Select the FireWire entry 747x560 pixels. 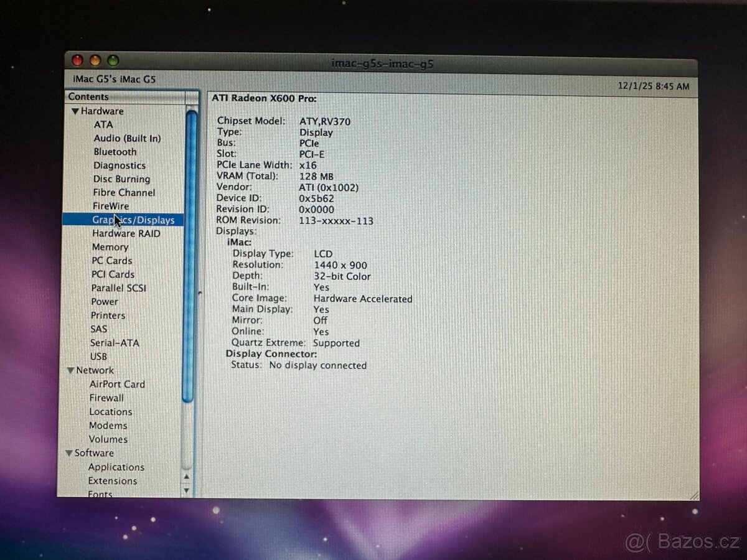pyautogui.click(x=111, y=206)
